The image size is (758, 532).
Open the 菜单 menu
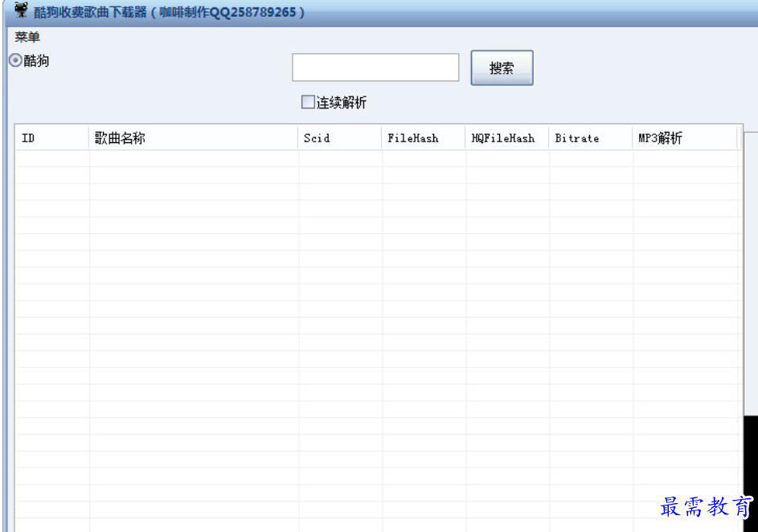pos(27,37)
